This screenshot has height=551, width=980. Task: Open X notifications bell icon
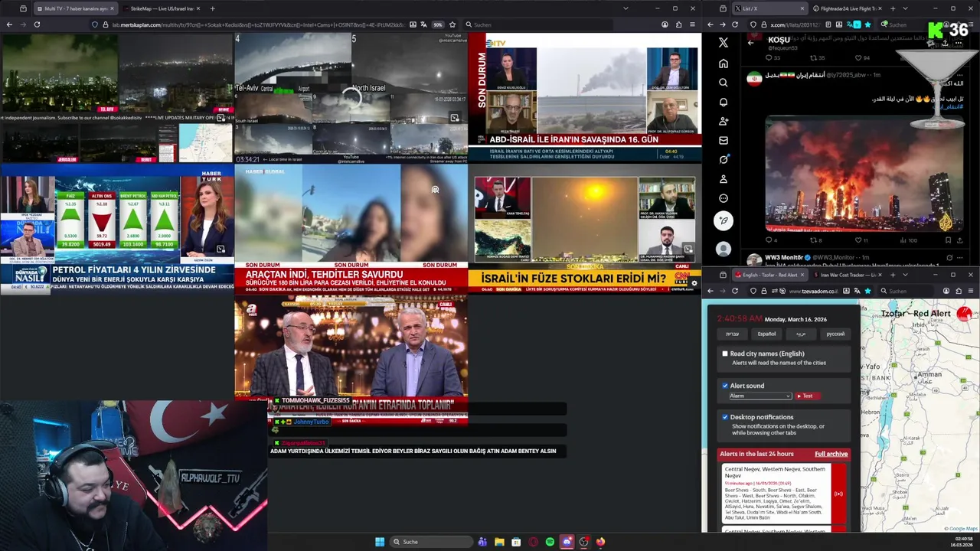723,102
